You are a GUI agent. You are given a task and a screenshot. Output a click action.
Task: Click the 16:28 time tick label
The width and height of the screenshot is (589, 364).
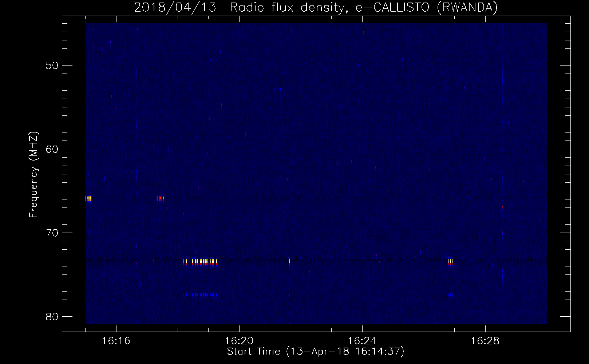(485, 341)
